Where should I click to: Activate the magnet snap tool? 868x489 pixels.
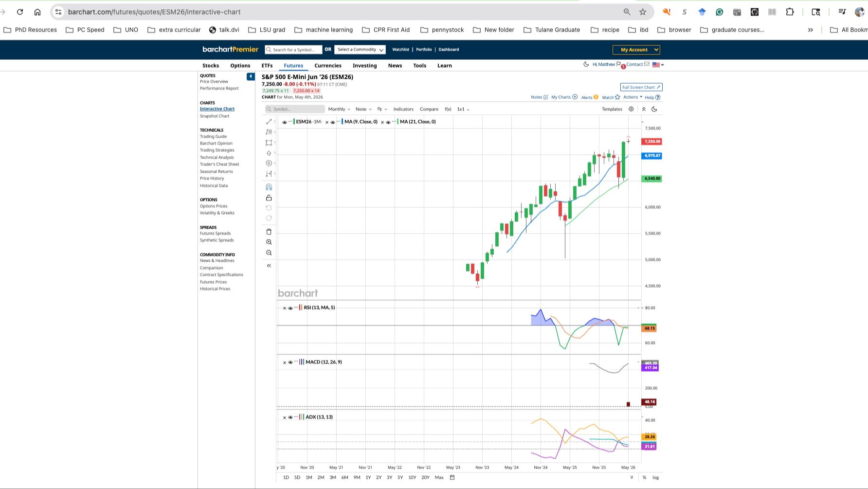269,187
